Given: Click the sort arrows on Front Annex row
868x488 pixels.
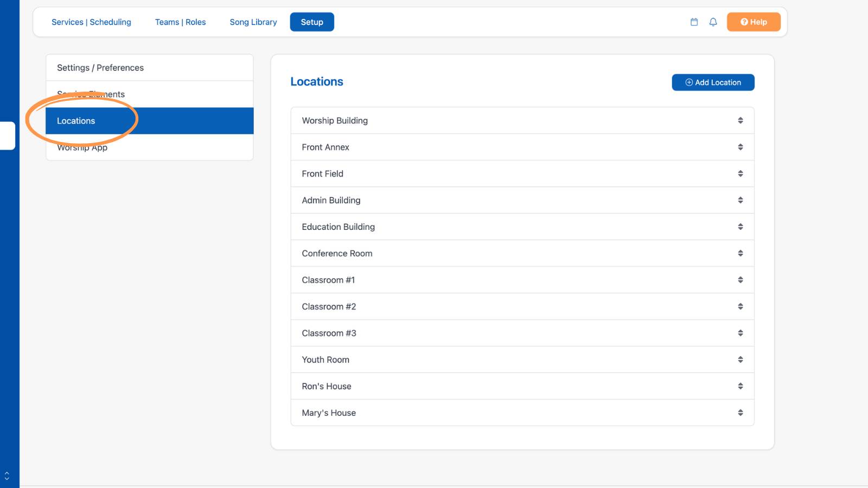Looking at the screenshot, I should [740, 147].
